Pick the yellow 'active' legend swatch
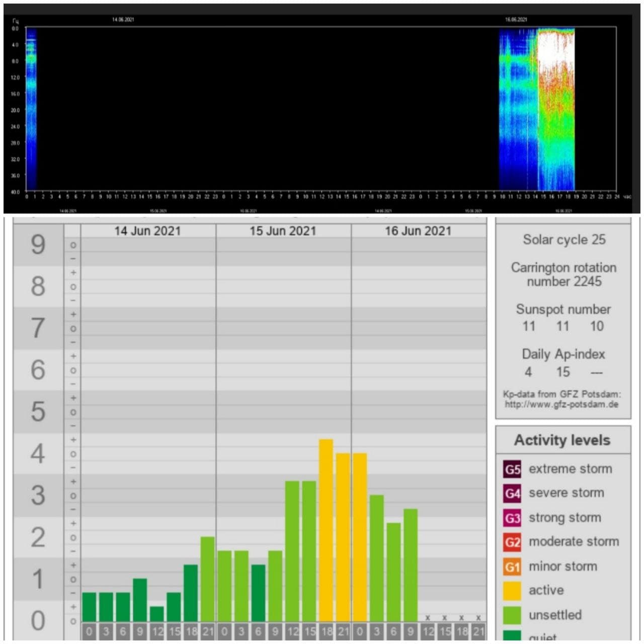Screen dimensions: 644x644 click(x=512, y=591)
